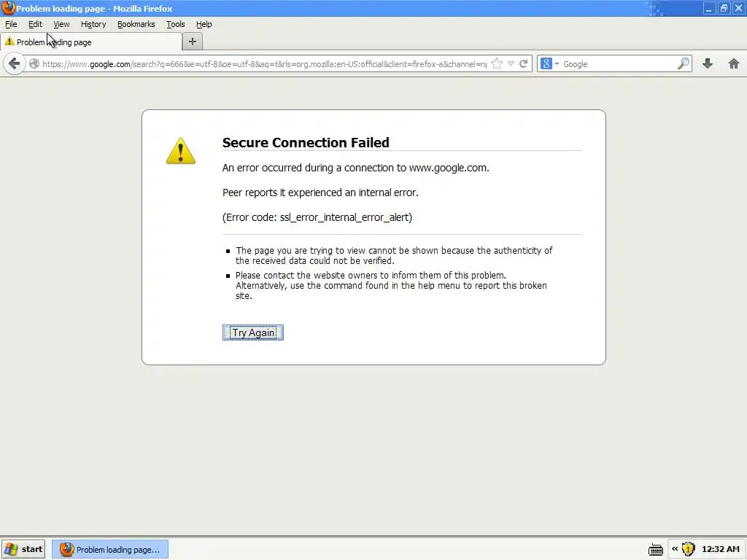Minimize the Firefox window
Viewport: 747px width, 560px height.
[709, 9]
